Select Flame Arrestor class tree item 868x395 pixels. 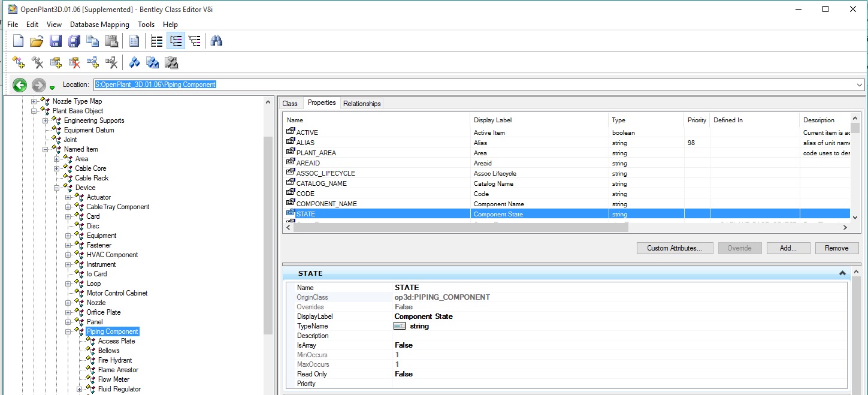coord(118,370)
